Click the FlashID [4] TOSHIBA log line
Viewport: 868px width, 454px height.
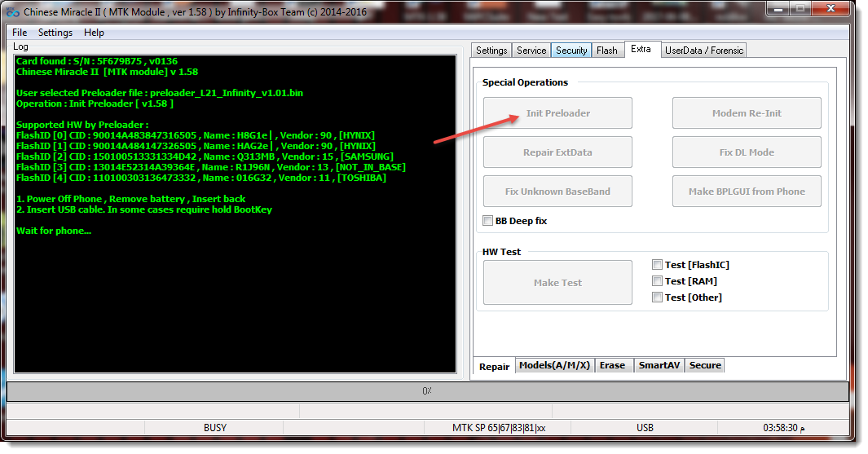point(201,178)
